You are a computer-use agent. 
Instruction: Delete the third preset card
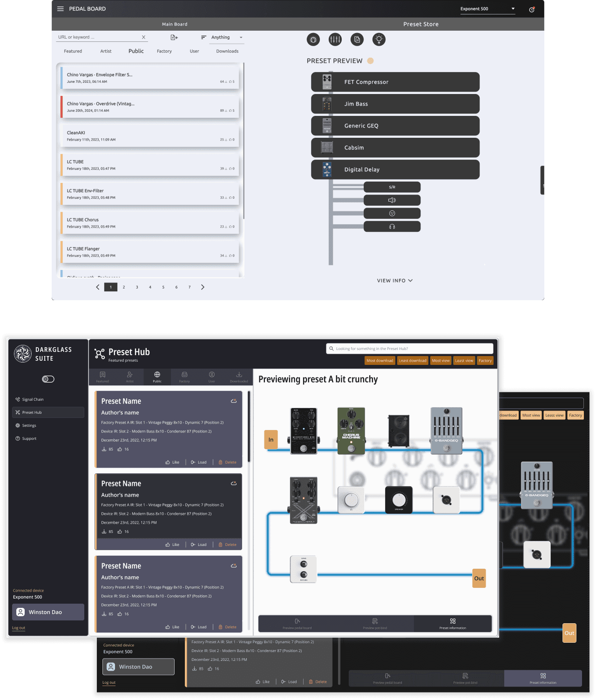(x=228, y=627)
